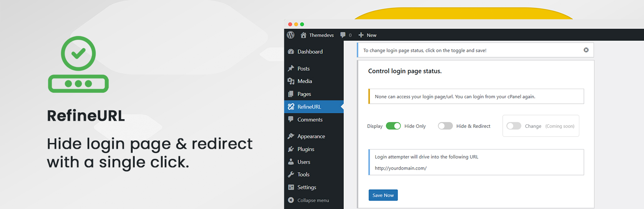Click the RefineURL title text on the banner
The image size is (644, 209).
(86, 116)
